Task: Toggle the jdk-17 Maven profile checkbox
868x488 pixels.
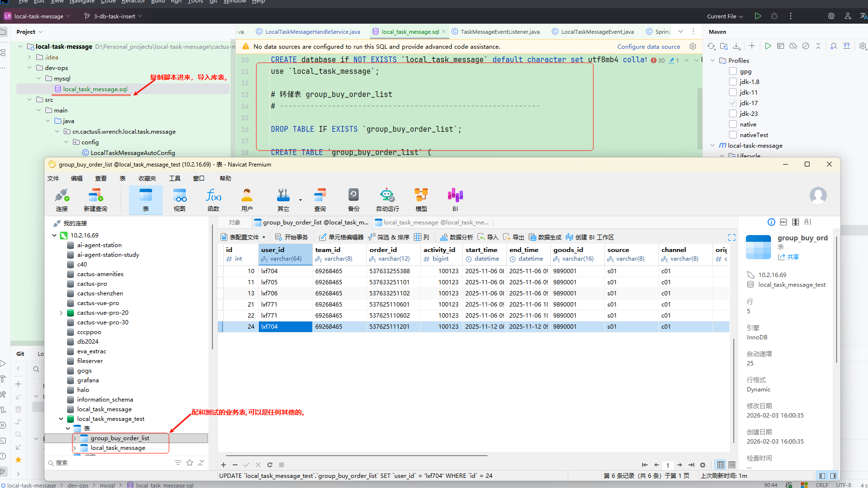Action: click(x=733, y=103)
